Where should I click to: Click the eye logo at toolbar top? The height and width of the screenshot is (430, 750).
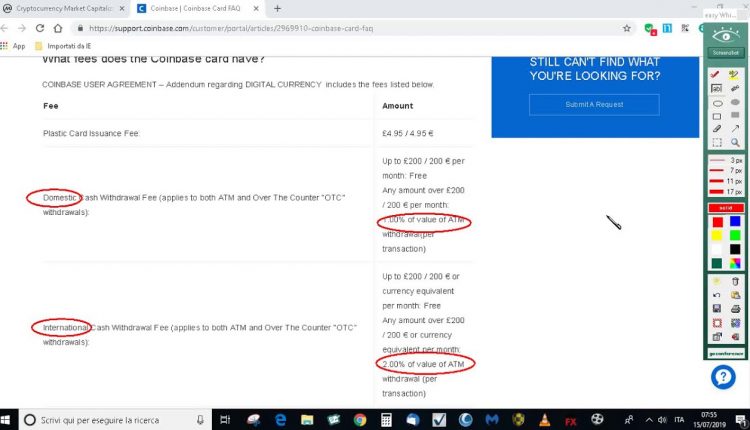pyautogui.click(x=726, y=35)
